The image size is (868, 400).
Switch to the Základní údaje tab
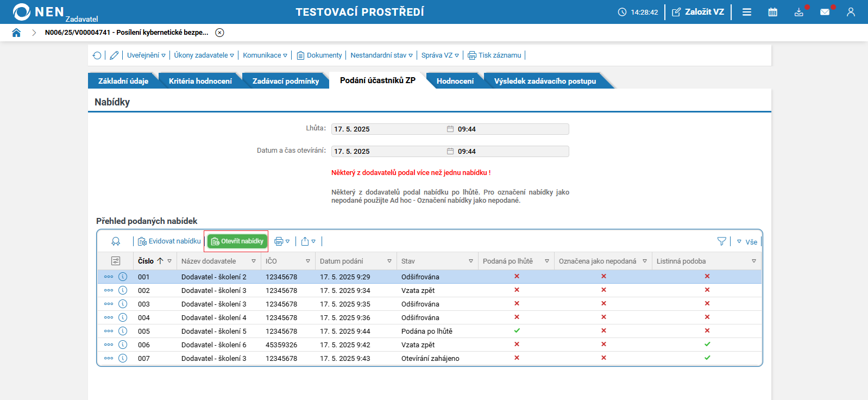click(123, 81)
